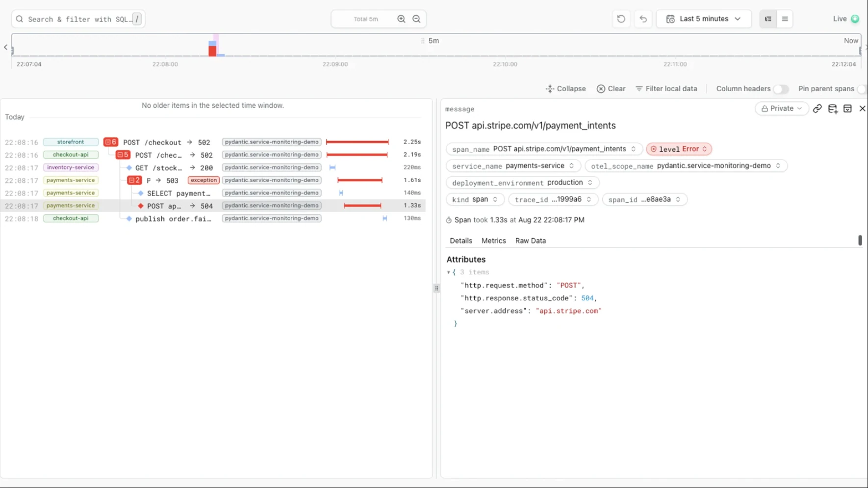Select the SELECT payment… span row

pyautogui.click(x=213, y=193)
